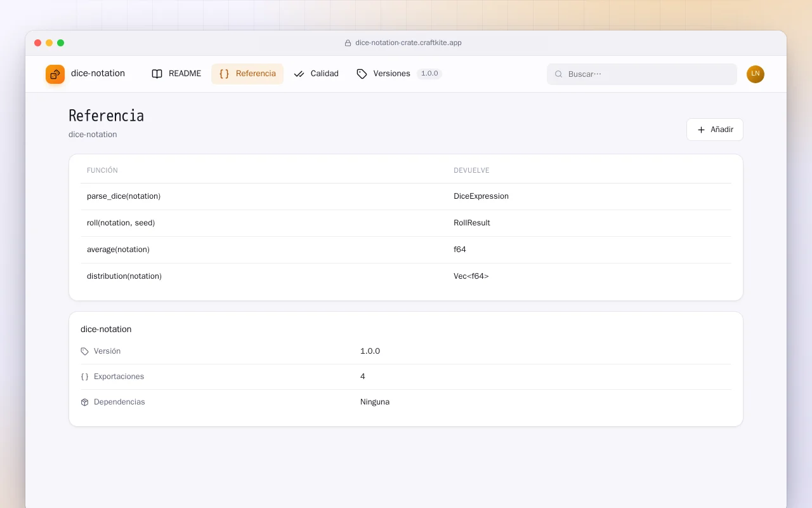
Task: Select the average(notation) row
Action: pyautogui.click(x=406, y=250)
